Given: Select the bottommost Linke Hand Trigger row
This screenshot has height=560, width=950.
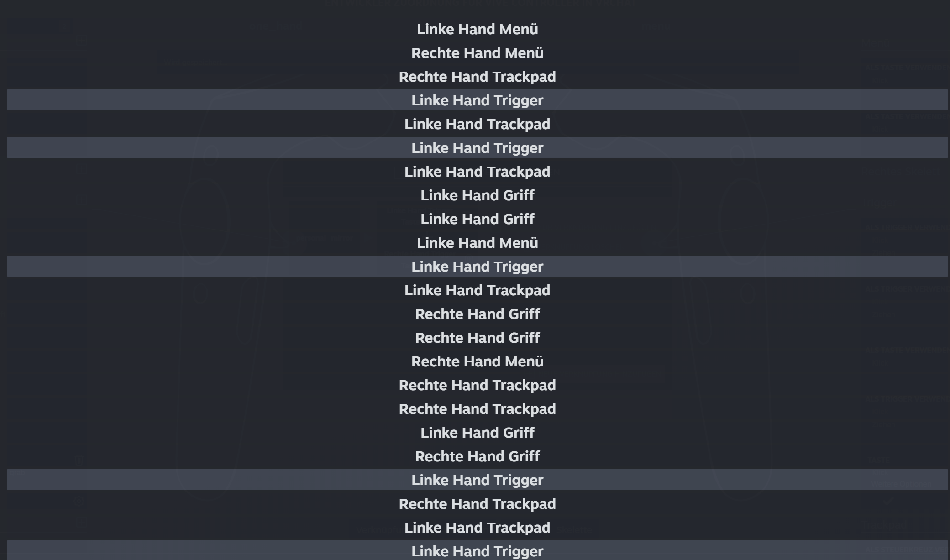Looking at the screenshot, I should click(x=477, y=551).
